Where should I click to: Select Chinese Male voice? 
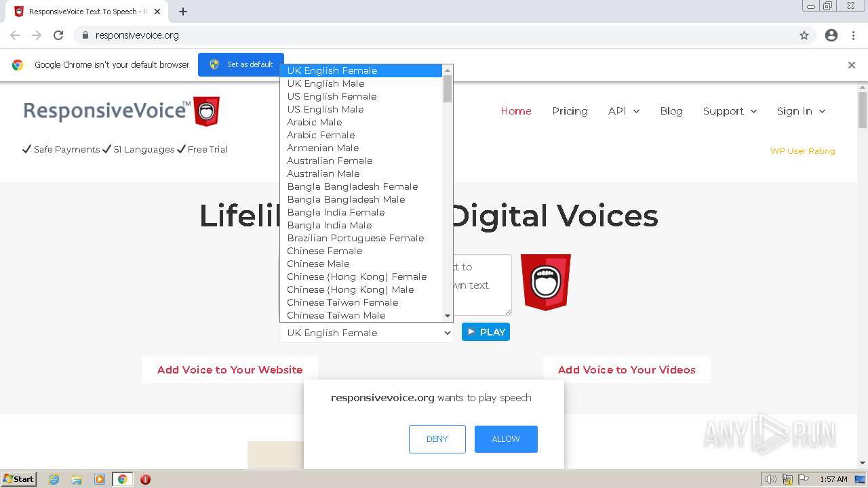tap(361, 264)
